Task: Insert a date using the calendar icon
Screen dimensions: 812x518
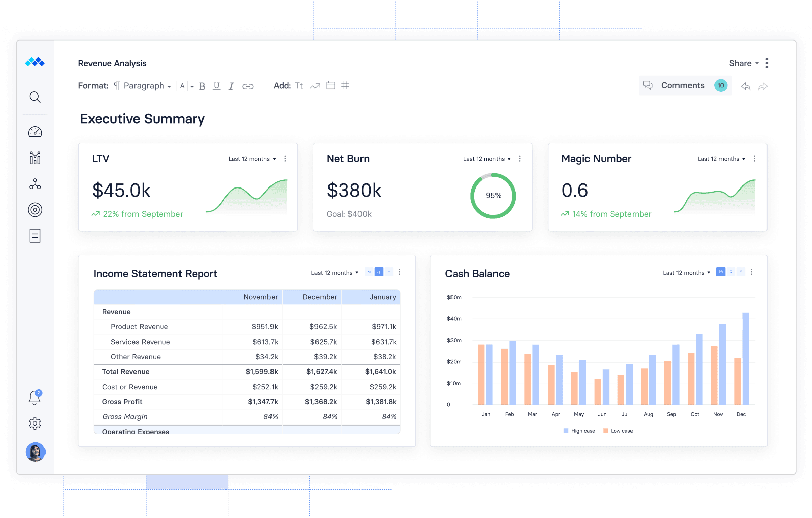Action: tap(330, 86)
